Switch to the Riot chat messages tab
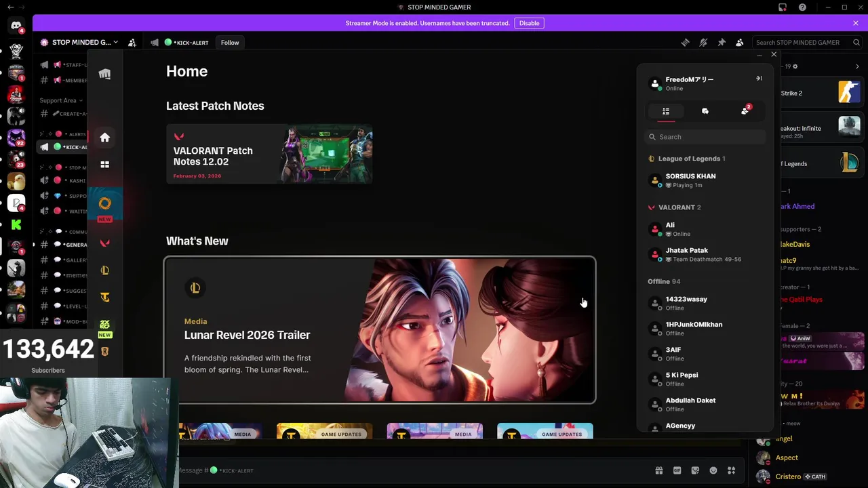Image resolution: width=868 pixels, height=488 pixels. pos(705,111)
